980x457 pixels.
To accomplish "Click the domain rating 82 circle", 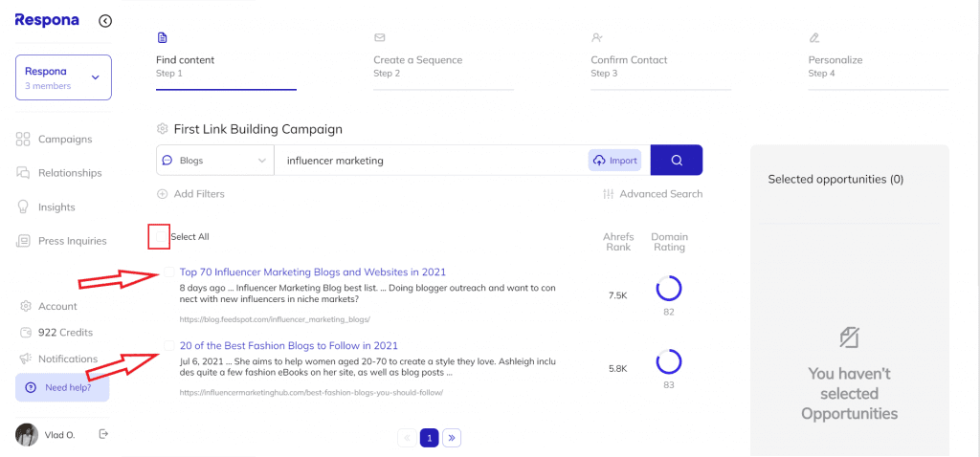I will point(669,289).
